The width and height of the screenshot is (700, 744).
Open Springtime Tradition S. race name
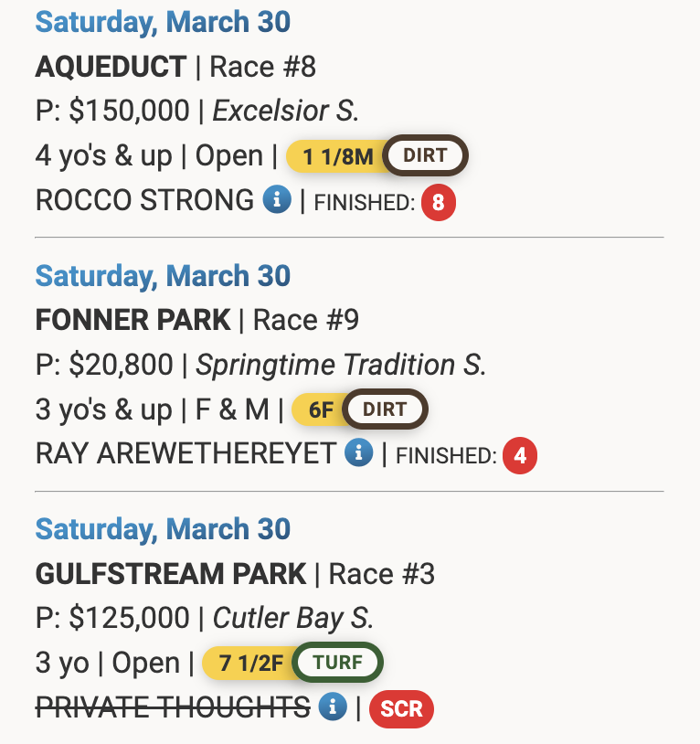(341, 365)
